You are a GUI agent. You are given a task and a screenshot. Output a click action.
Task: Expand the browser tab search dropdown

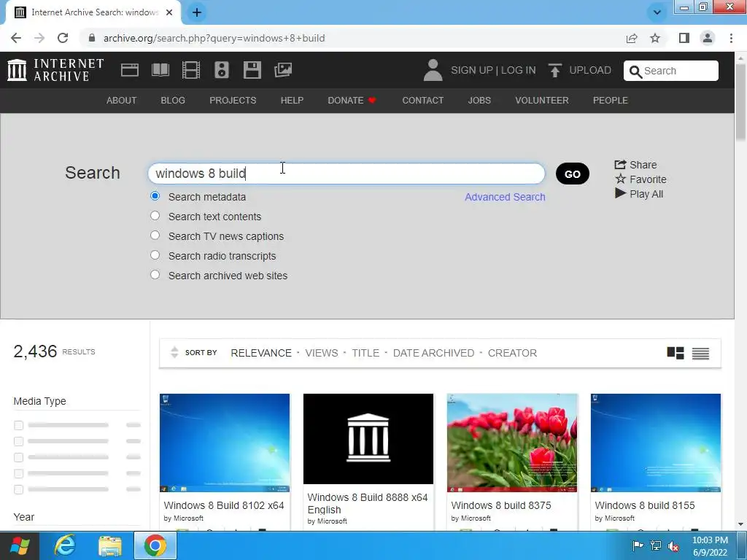click(657, 12)
